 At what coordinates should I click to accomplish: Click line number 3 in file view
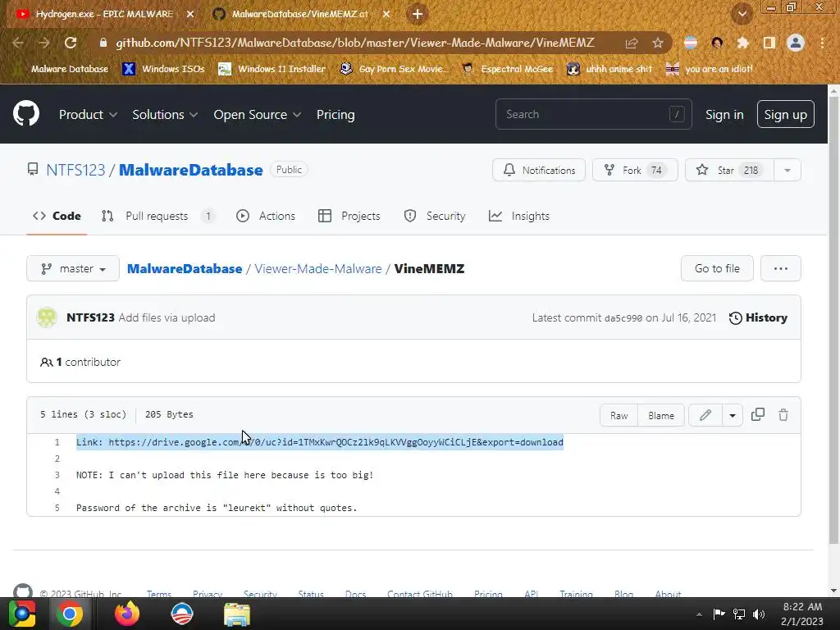(57, 475)
